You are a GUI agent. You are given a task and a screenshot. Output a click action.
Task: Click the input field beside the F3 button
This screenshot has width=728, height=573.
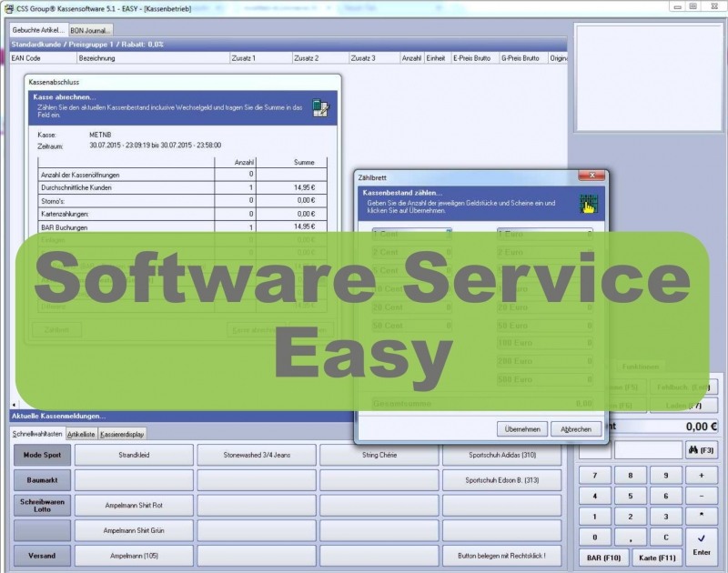pos(648,450)
